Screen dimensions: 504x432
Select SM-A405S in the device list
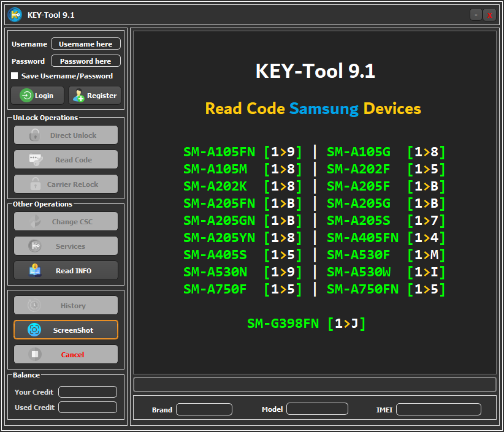point(215,255)
